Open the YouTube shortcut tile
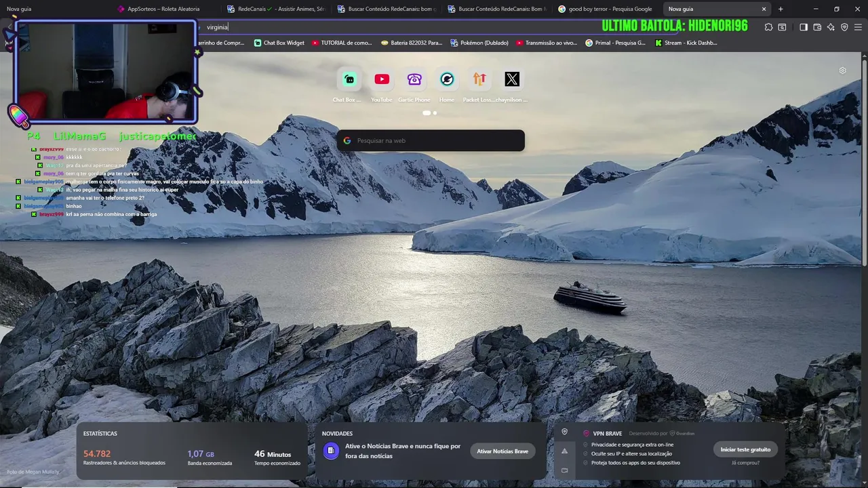The image size is (868, 488). [x=382, y=79]
